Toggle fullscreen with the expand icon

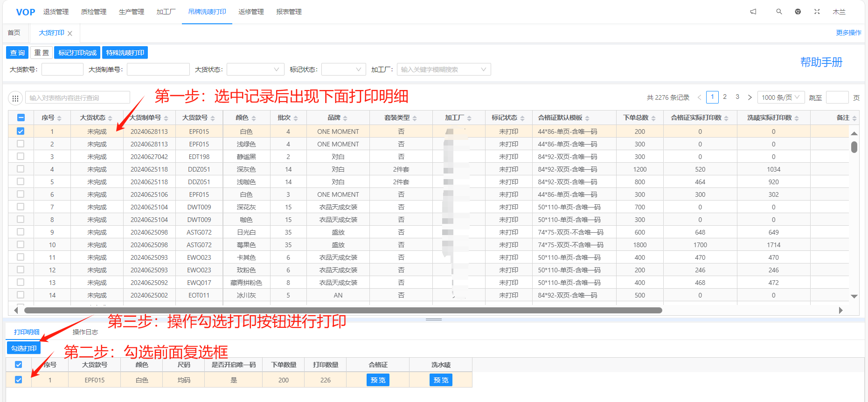817,12
